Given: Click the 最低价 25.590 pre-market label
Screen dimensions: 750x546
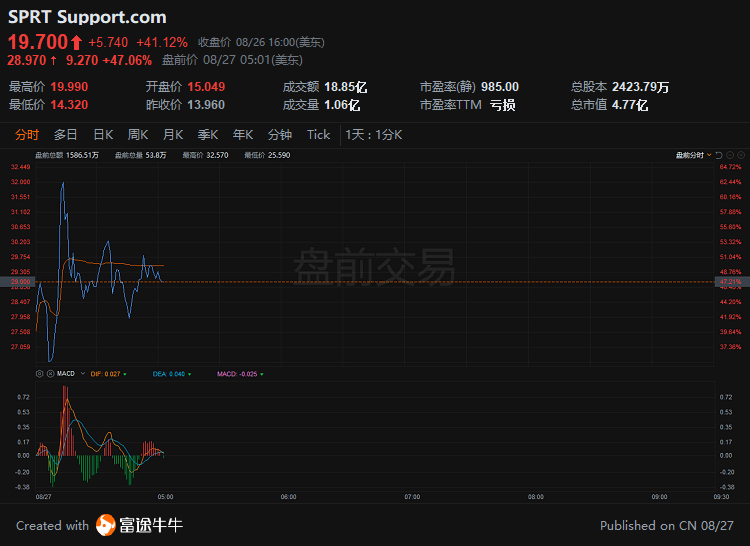Looking at the screenshot, I should (x=267, y=155).
